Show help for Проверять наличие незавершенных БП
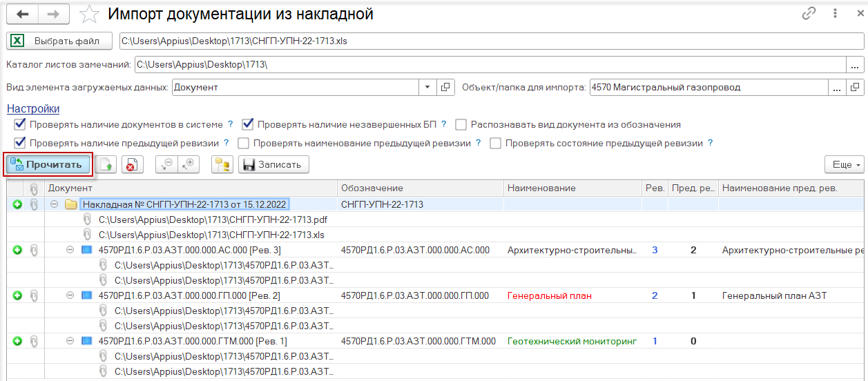Image resolution: width=868 pixels, height=381 pixels. [x=444, y=125]
